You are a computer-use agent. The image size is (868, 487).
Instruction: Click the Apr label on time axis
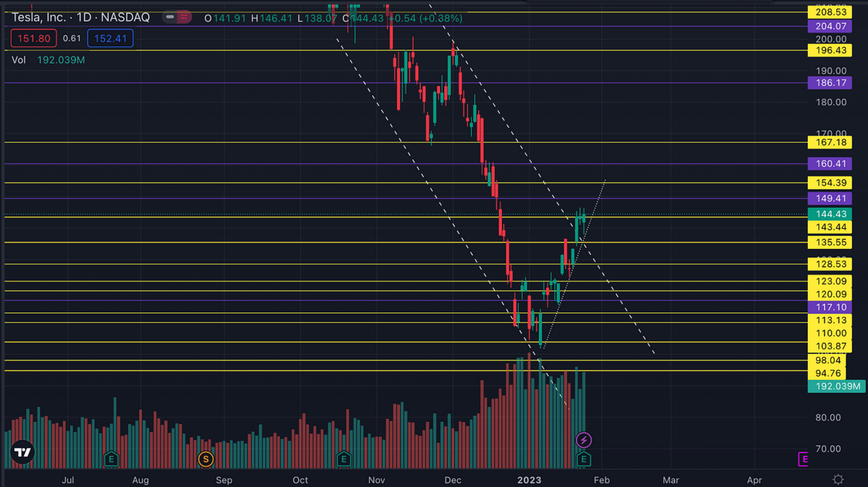click(x=754, y=480)
